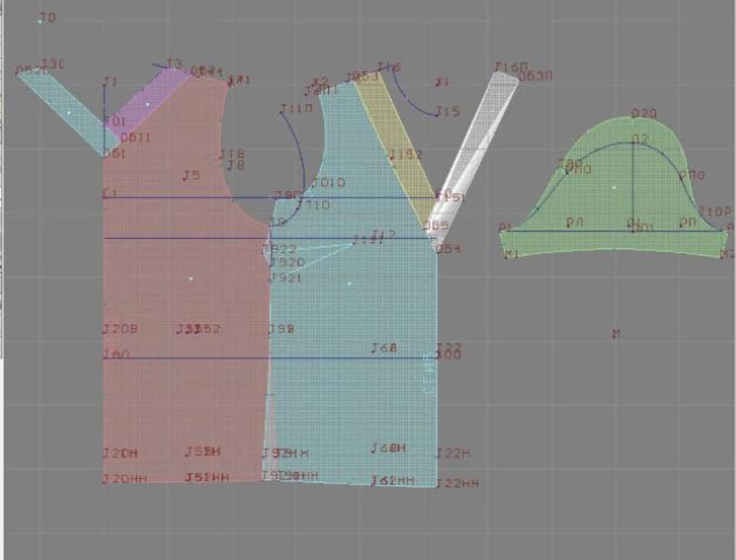Select the white collar strip piece

pyautogui.click(x=474, y=149)
